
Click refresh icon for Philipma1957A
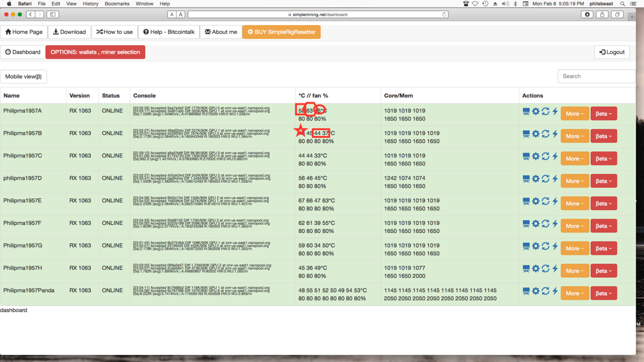(x=545, y=111)
